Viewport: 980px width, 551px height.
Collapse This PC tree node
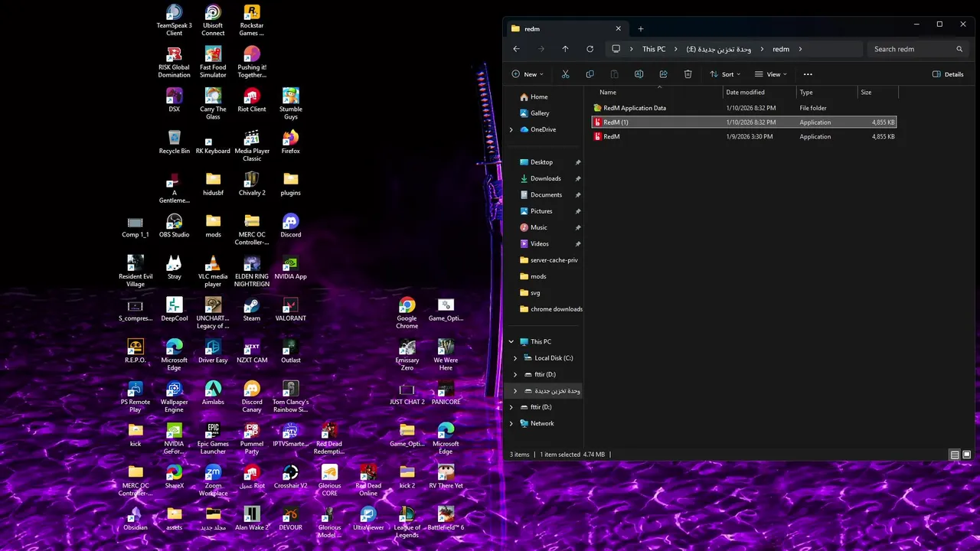[511, 341]
